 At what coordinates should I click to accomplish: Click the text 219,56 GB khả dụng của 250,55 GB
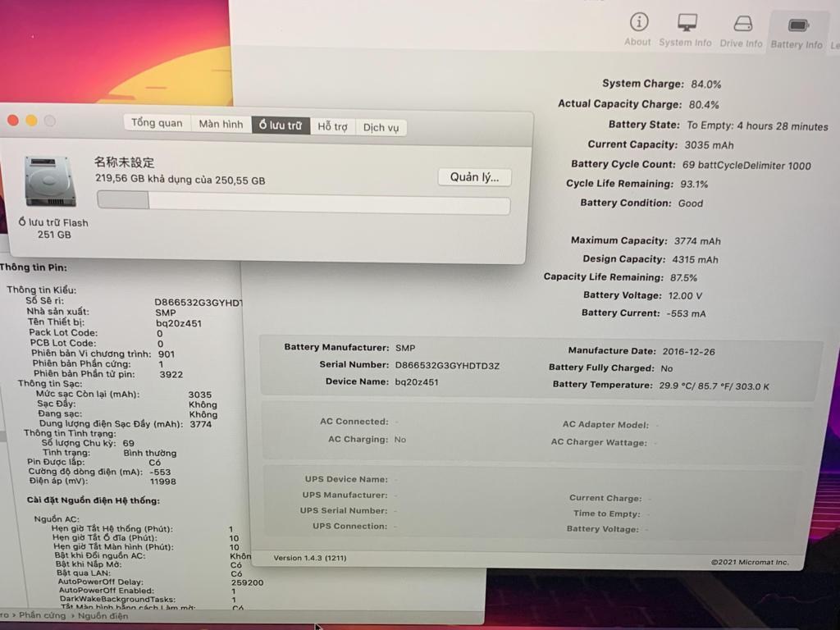pos(180,180)
